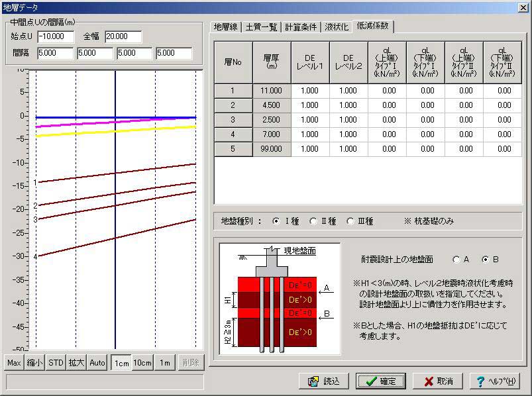Screen dimensions: 532x396
Task: Click the 縮小 shrink button
Action: [x=34, y=363]
